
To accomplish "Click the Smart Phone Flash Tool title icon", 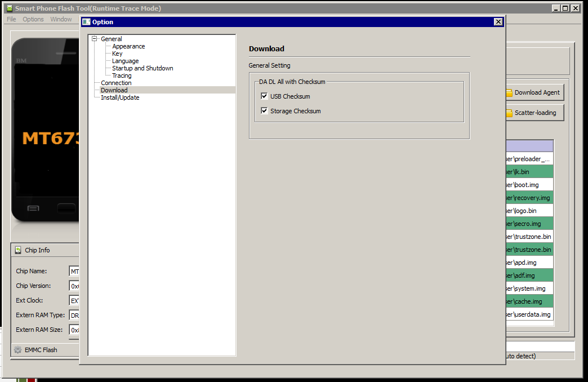I will coord(10,8).
